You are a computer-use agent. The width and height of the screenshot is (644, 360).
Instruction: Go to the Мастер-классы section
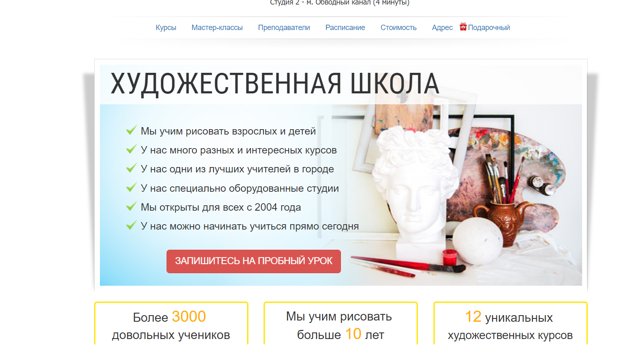(217, 28)
